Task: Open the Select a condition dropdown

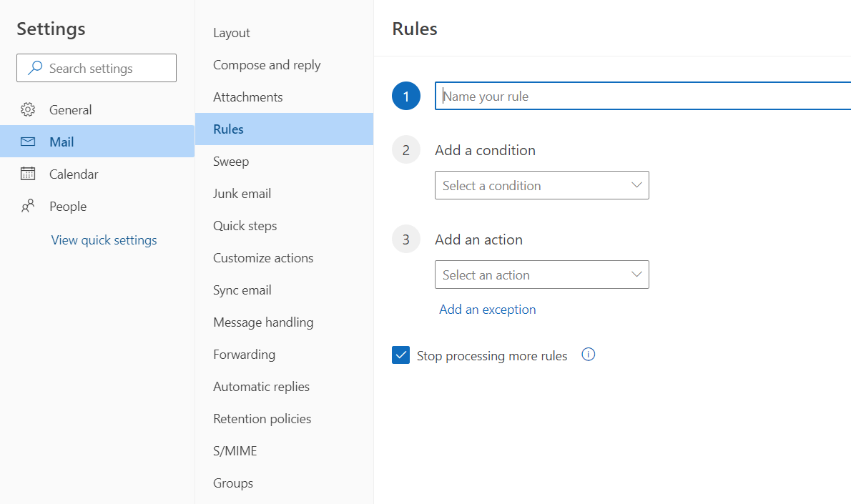Action: click(541, 185)
